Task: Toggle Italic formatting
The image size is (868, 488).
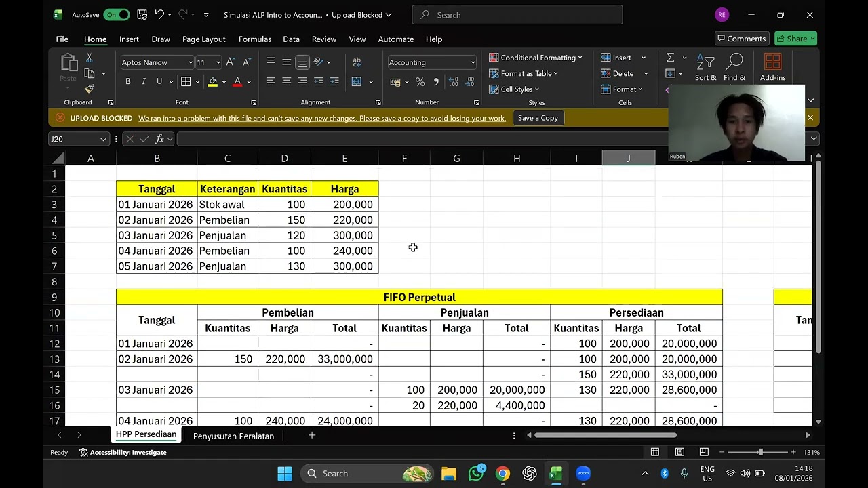Action: (x=144, y=81)
